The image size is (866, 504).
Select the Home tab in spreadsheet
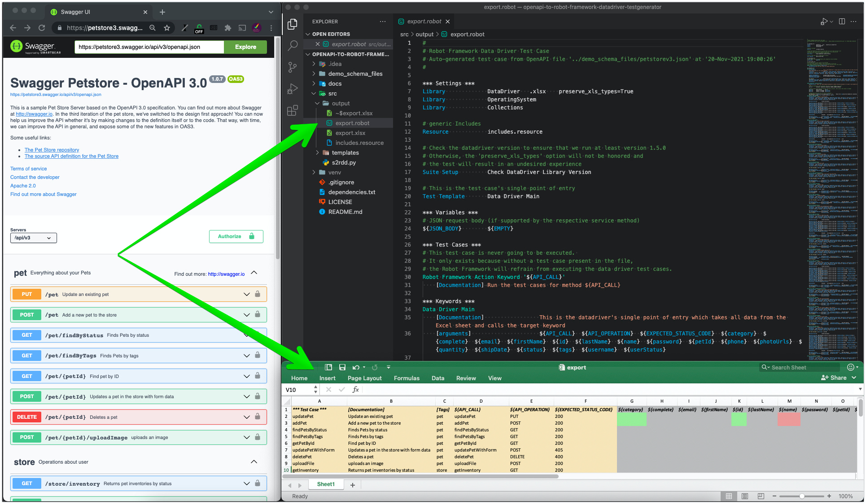click(x=299, y=378)
